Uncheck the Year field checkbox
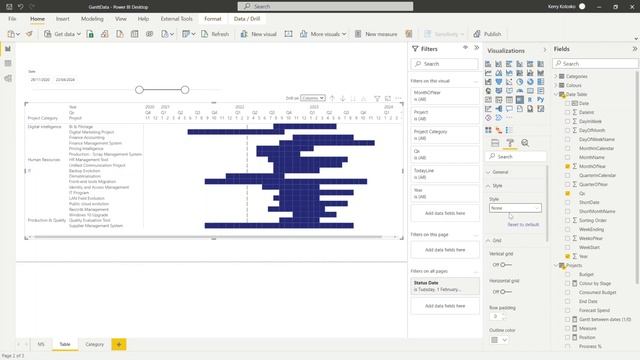640x360 pixels. 567,256
